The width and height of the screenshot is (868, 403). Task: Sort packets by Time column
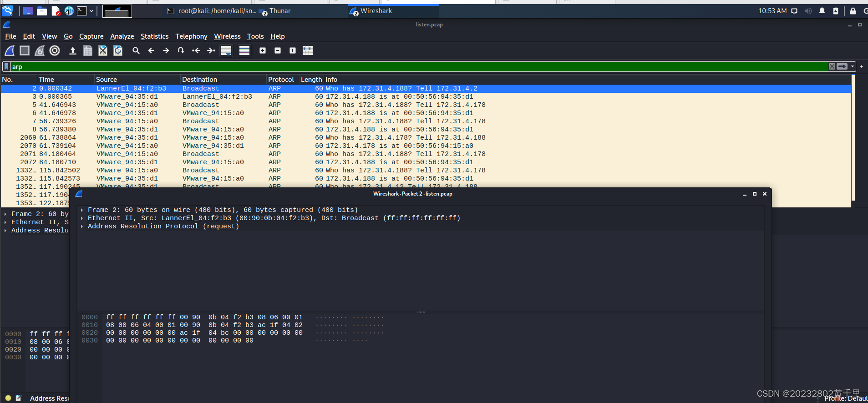[66, 80]
